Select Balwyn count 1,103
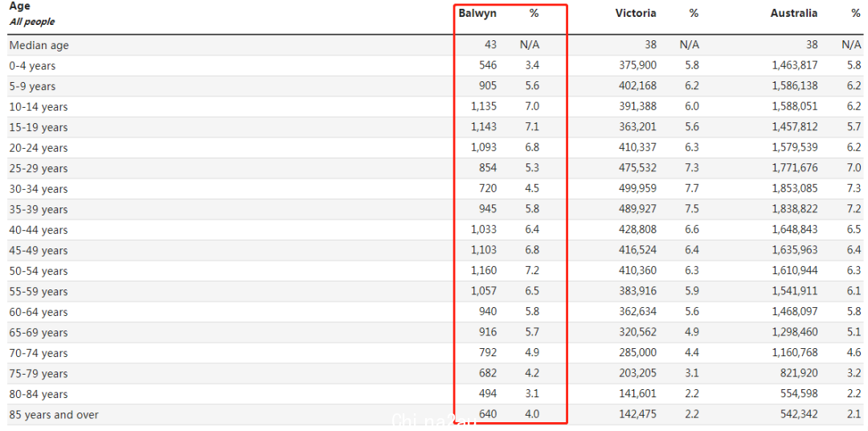 [484, 250]
